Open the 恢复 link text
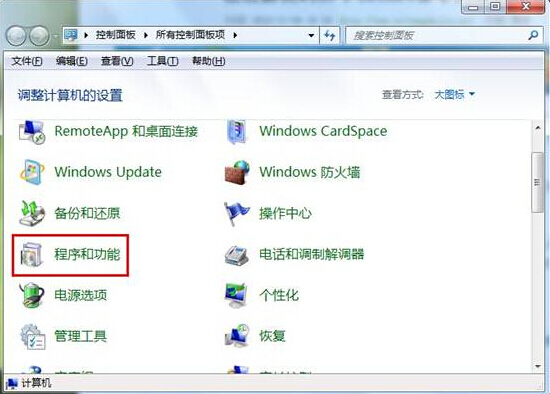 point(272,336)
